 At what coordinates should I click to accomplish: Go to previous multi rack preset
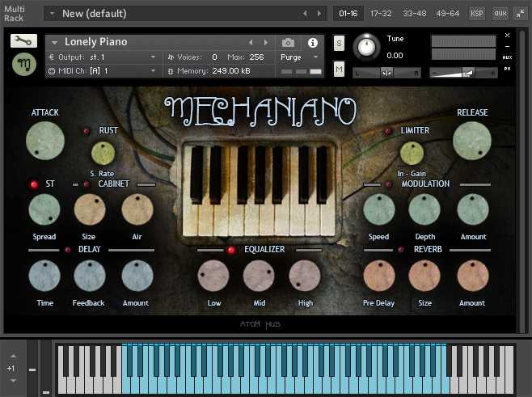tap(305, 13)
